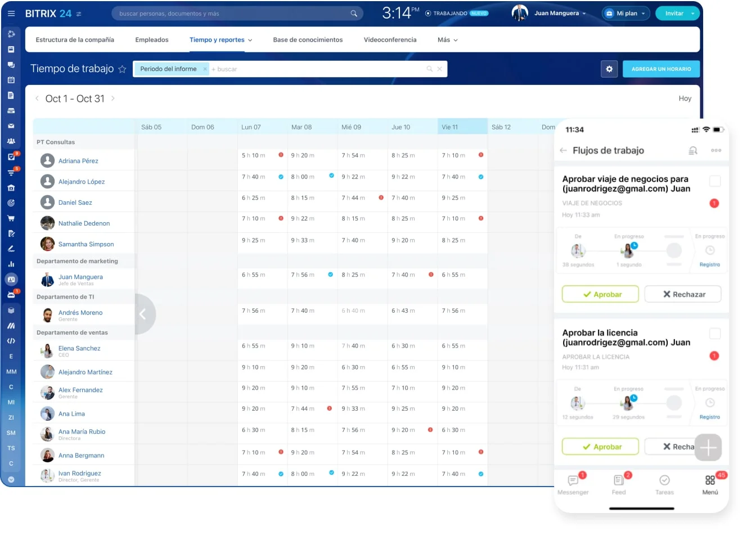The width and height of the screenshot is (756, 540).
Task: Reject the business trip with Rechazar
Action: (x=683, y=294)
